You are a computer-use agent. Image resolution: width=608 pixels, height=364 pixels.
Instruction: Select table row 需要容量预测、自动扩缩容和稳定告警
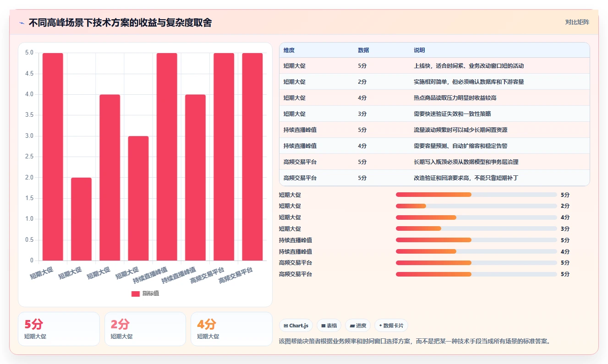(x=434, y=146)
